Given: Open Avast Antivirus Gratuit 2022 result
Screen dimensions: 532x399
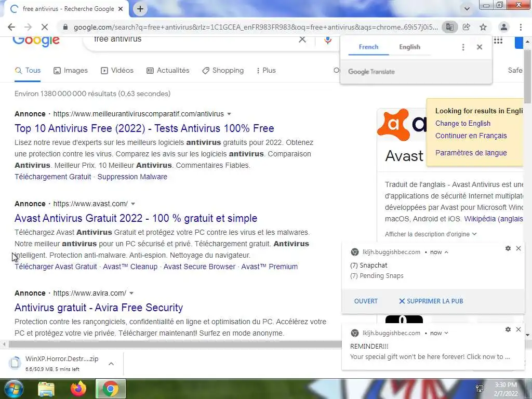Looking at the screenshot, I should pos(136,218).
